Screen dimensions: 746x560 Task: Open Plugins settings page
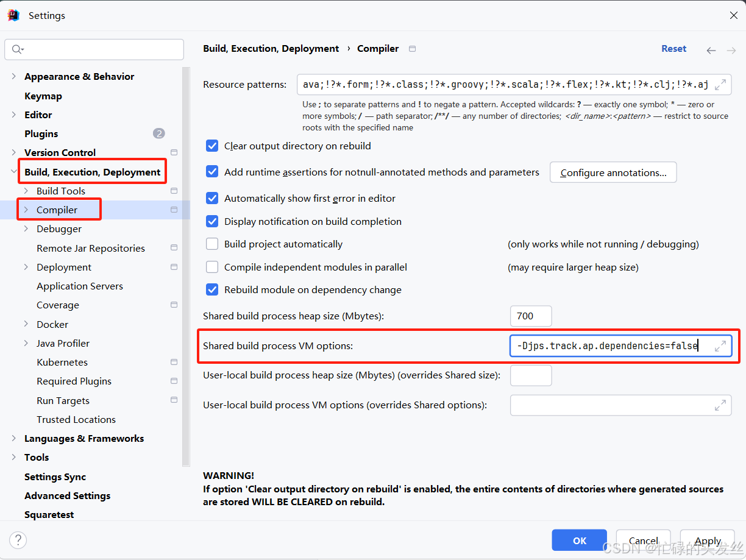(x=41, y=133)
